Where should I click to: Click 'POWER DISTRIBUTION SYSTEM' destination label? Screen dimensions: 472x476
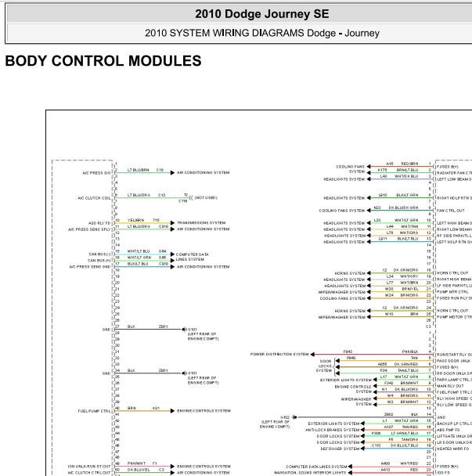(x=279, y=355)
